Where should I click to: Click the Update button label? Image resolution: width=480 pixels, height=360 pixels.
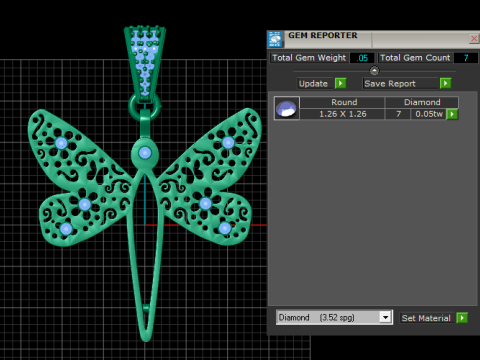[313, 84]
